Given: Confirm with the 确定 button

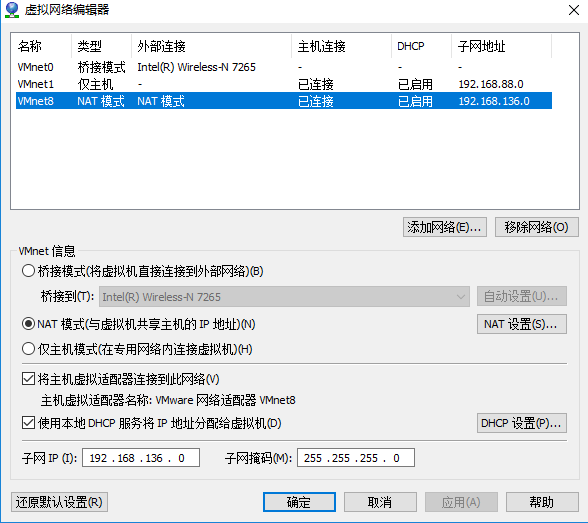Looking at the screenshot, I should pyautogui.click(x=299, y=502).
